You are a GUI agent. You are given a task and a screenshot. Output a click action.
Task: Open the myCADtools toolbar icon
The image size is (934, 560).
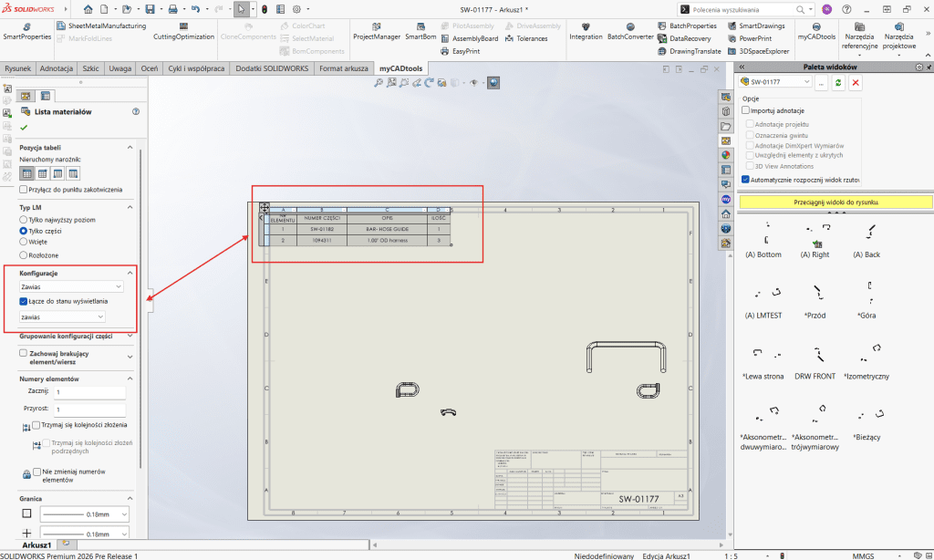tap(816, 26)
